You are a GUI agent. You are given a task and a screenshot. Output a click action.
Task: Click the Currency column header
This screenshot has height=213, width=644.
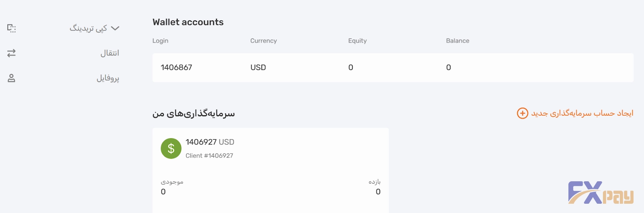263,41
